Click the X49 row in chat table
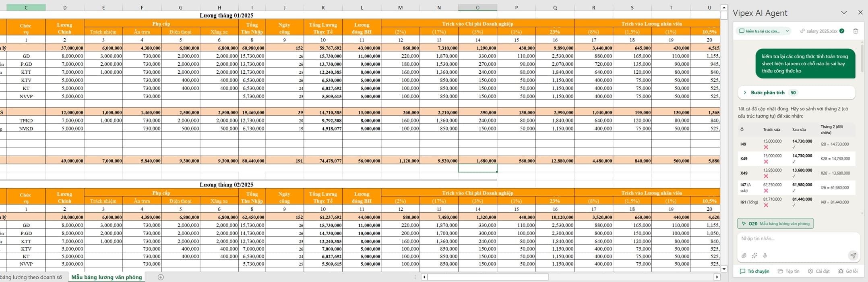 coord(796,173)
